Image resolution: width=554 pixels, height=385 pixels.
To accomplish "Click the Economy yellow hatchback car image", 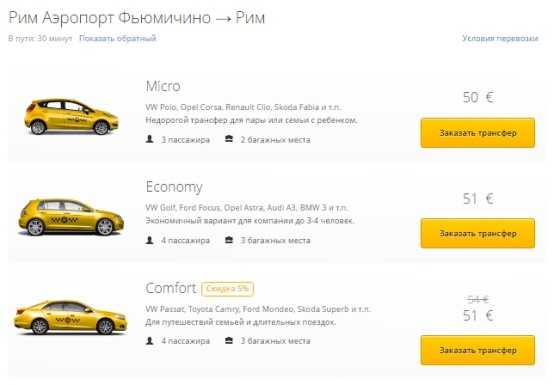I will point(71,217).
